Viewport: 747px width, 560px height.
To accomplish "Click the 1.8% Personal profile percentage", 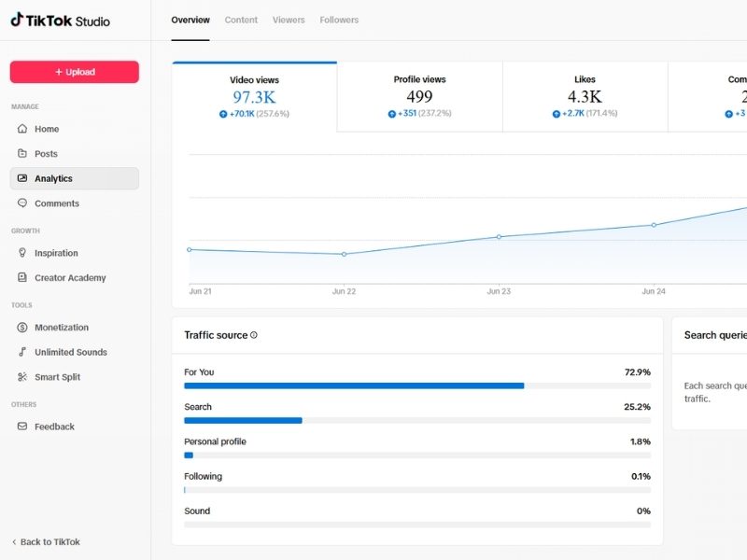I will point(641,441).
